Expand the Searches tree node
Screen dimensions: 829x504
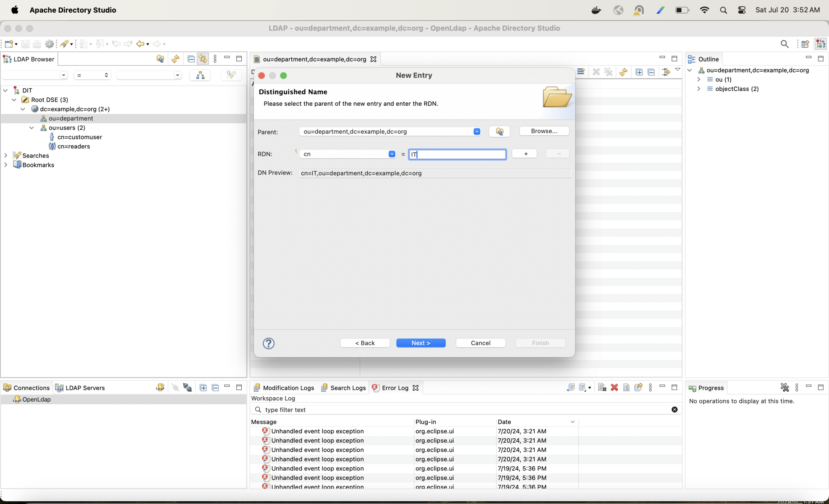[6, 156]
